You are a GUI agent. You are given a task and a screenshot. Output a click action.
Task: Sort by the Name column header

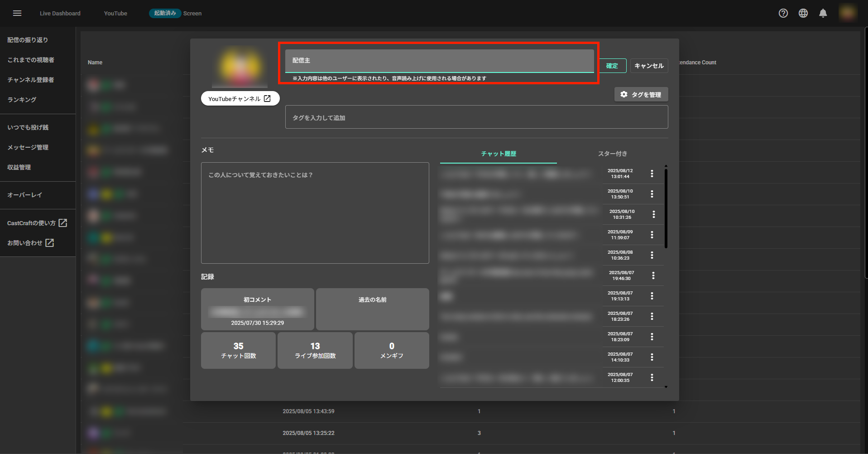coord(95,63)
